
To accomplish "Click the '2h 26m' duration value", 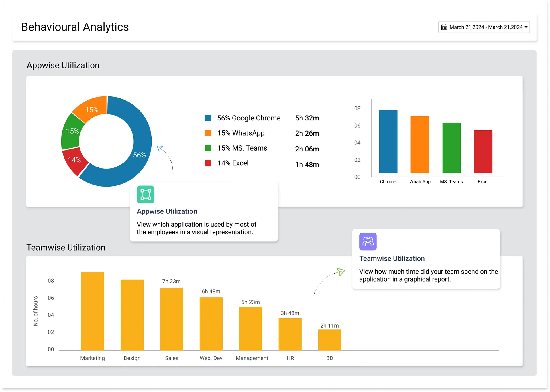I will click(307, 133).
